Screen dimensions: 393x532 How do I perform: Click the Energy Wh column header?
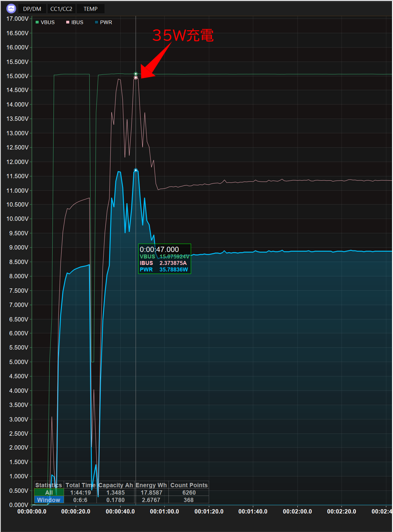click(x=151, y=485)
